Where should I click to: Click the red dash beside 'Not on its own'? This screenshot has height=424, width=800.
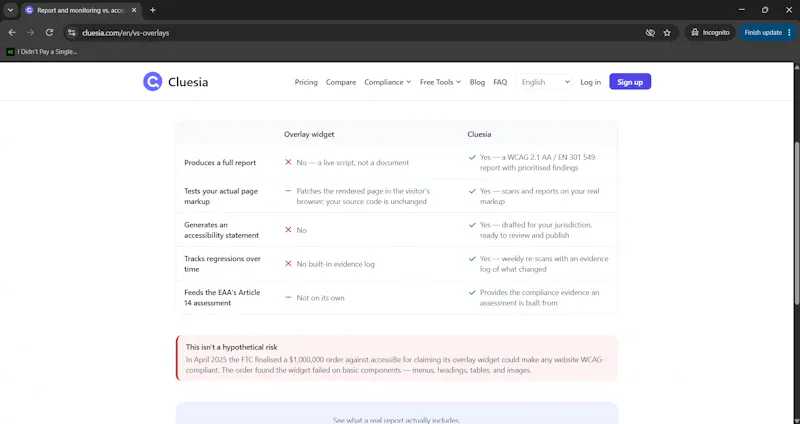[x=288, y=297]
